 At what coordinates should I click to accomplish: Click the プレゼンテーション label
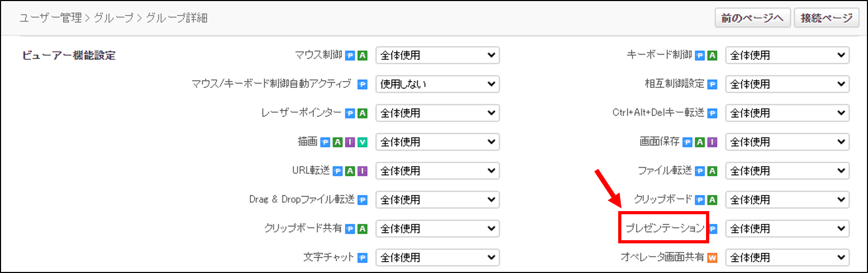point(665,229)
